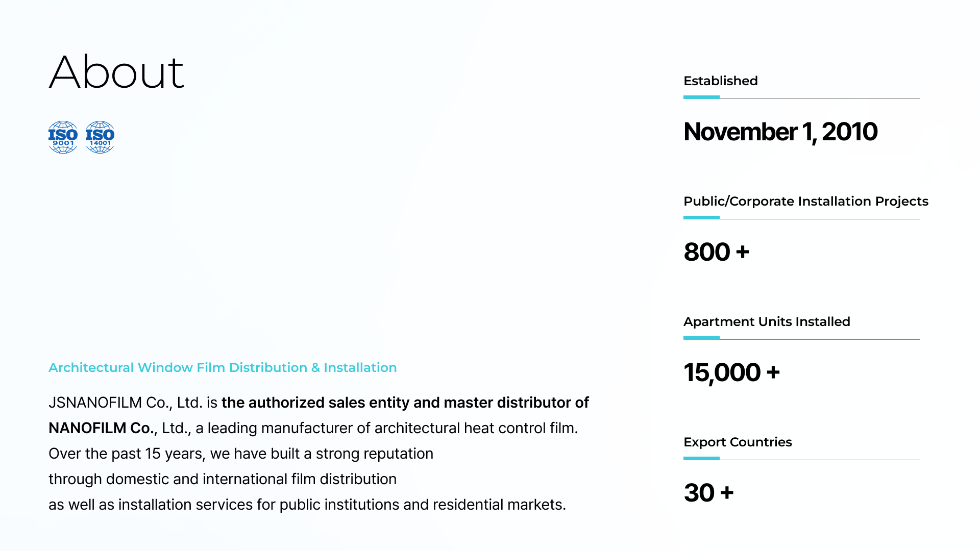Click the Public/Corporate Installation Projects label

pos(805,201)
